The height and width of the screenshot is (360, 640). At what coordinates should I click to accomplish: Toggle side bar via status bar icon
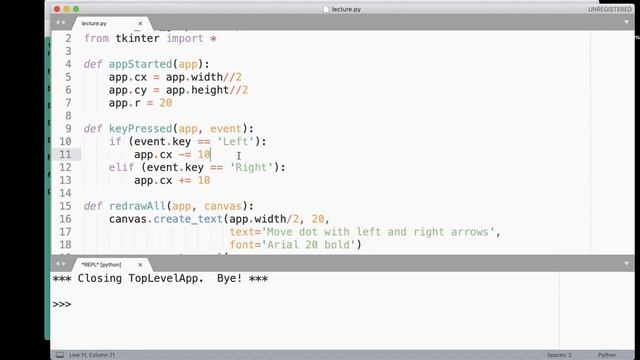pos(60,355)
